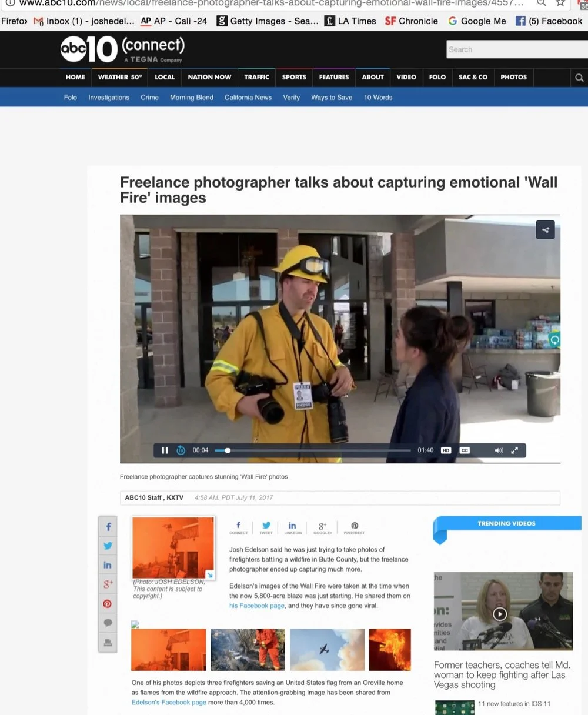Click the video share icon
This screenshot has height=715, width=588.
(x=546, y=230)
